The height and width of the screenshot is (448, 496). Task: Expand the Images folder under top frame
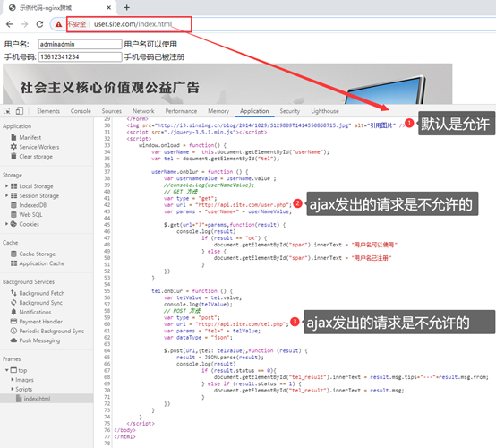[x=13, y=379]
